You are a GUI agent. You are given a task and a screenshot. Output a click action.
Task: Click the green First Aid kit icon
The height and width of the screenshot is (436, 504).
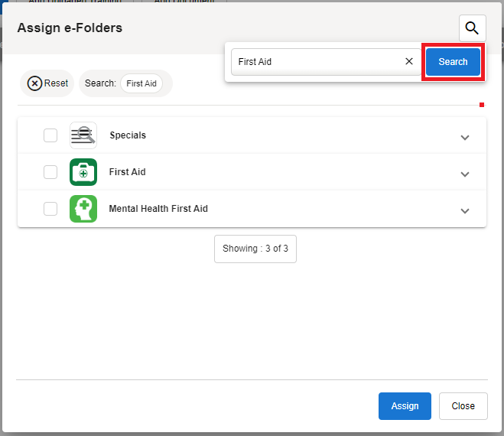point(83,172)
